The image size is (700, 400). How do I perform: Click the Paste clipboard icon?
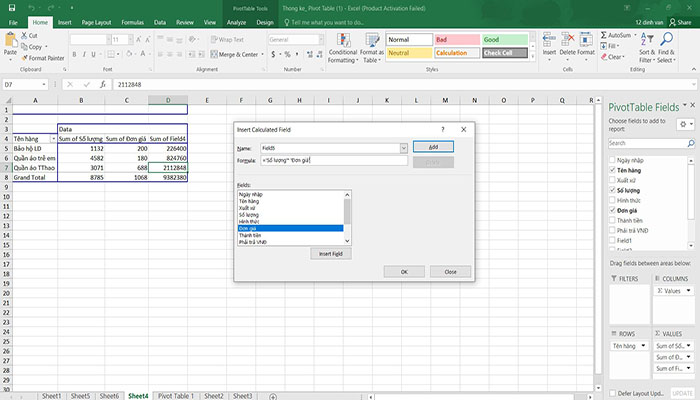[x=10, y=41]
